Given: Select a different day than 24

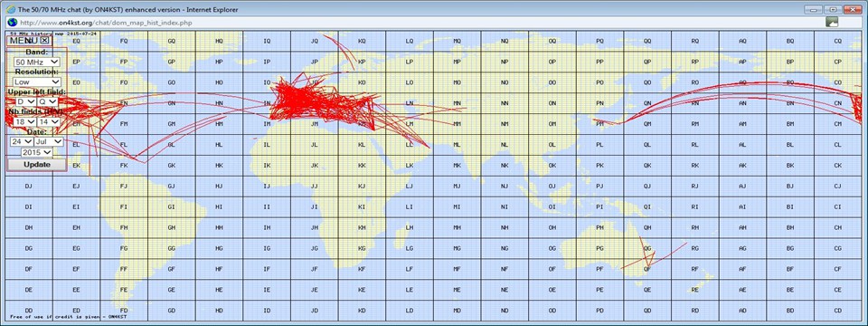Looking at the screenshot, I should (x=22, y=141).
